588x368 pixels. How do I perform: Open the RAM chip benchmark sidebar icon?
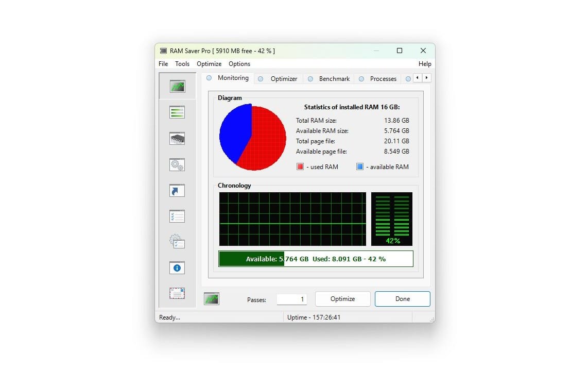177,139
